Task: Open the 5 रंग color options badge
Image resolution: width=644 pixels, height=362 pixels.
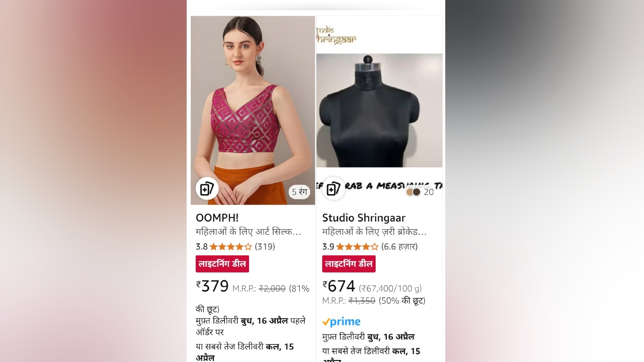Action: [299, 192]
